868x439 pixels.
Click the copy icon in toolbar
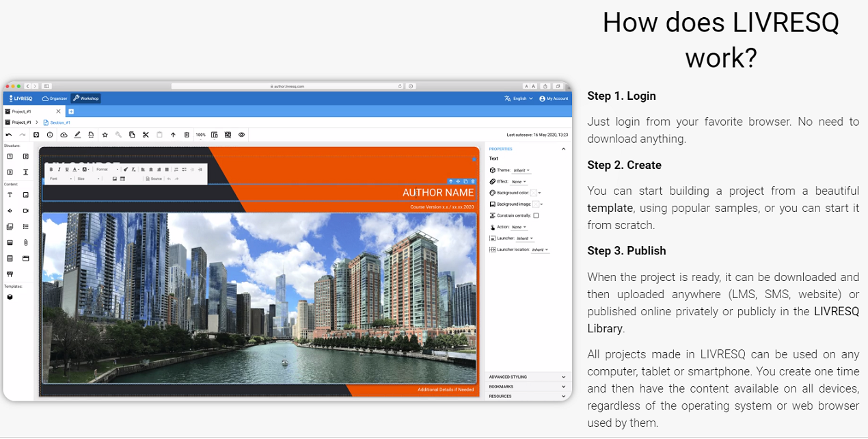132,135
